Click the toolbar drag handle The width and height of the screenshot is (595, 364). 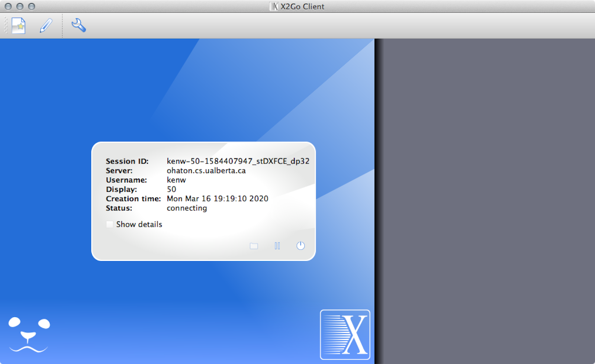(x=6, y=26)
